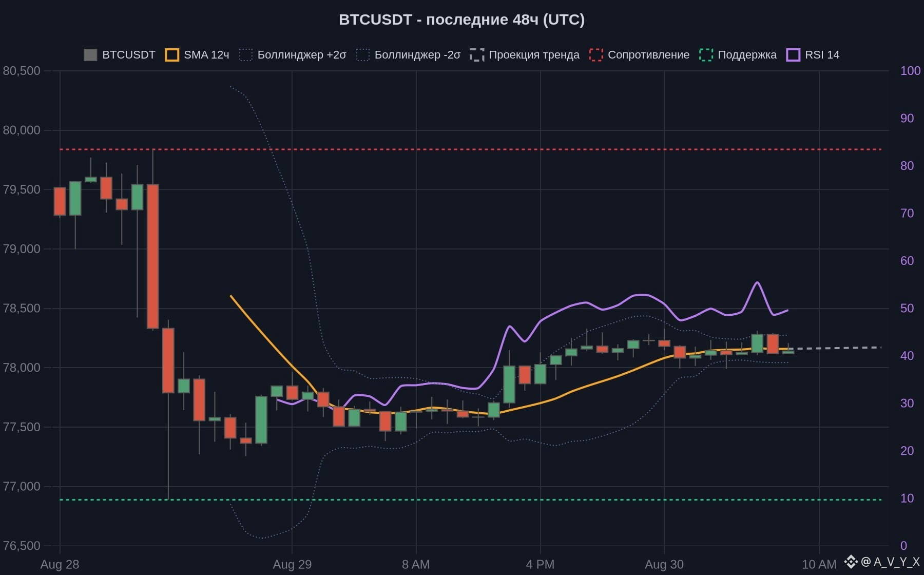Screen dimensions: 924x575
Task: Click the 77,500 price axis label
Action: click(x=22, y=427)
